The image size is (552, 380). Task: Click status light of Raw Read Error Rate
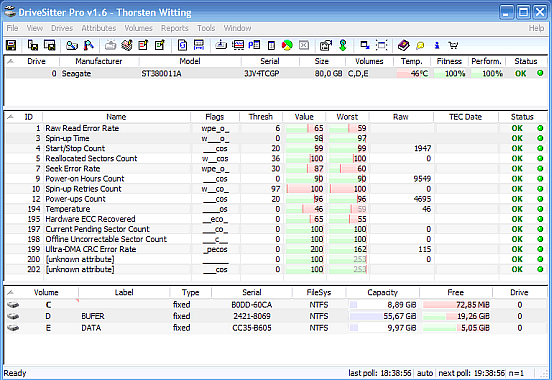[x=540, y=128]
